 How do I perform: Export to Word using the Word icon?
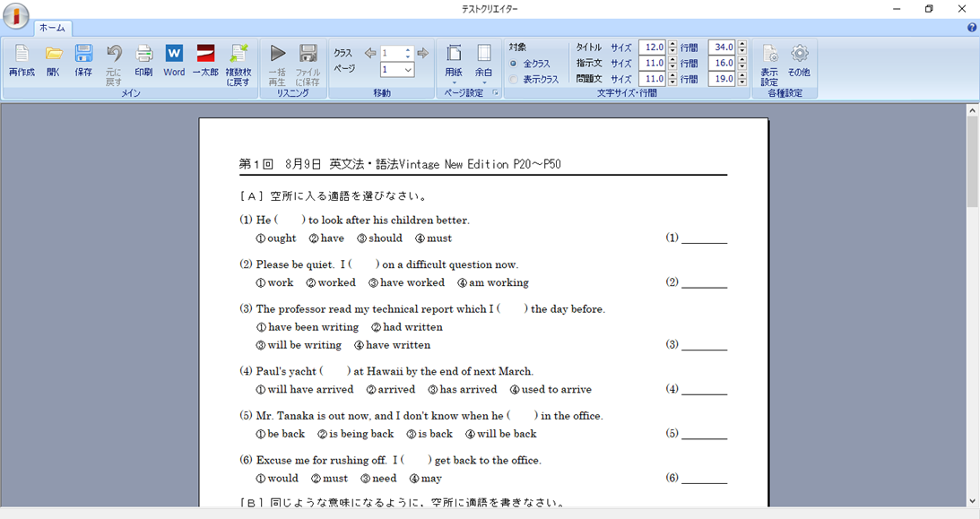(174, 59)
